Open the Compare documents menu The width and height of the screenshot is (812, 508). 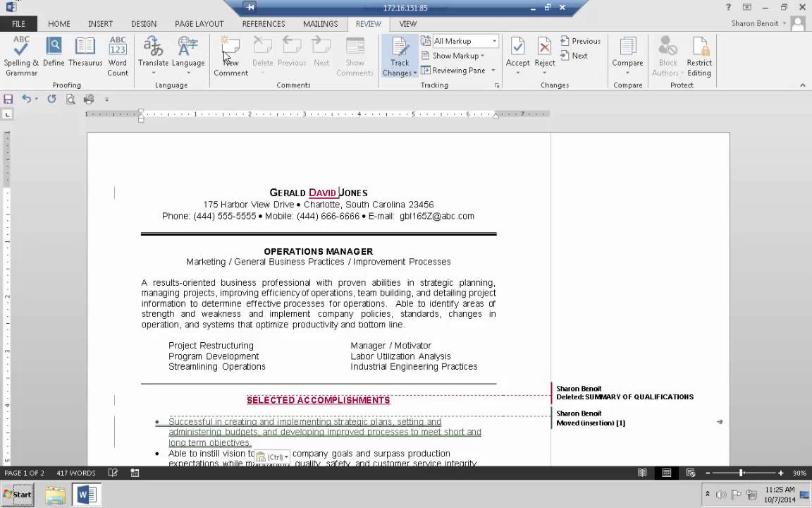[x=627, y=56]
